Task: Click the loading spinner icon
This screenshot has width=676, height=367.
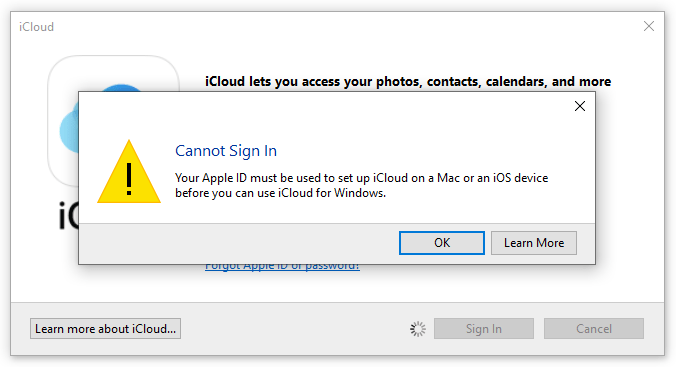Action: pos(418,329)
